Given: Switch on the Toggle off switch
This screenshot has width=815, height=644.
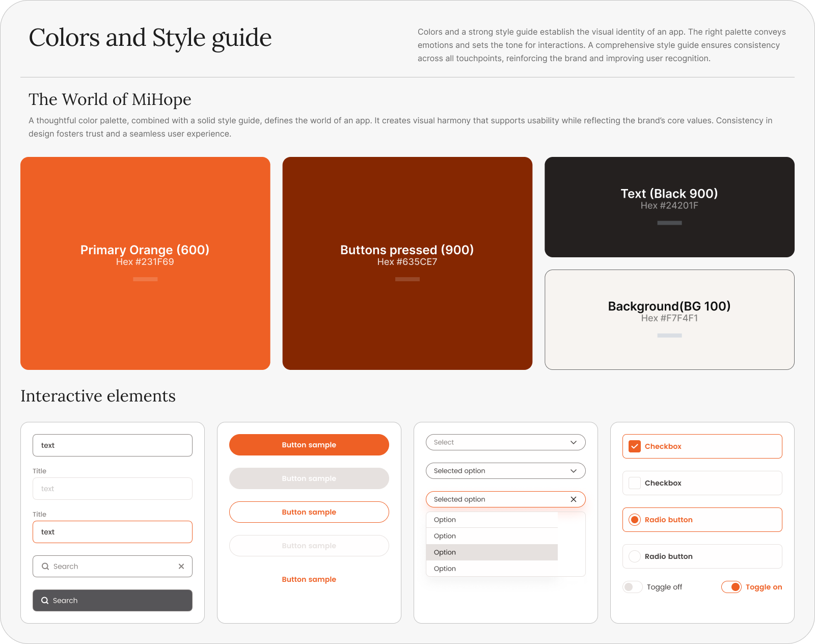Looking at the screenshot, I should [632, 587].
